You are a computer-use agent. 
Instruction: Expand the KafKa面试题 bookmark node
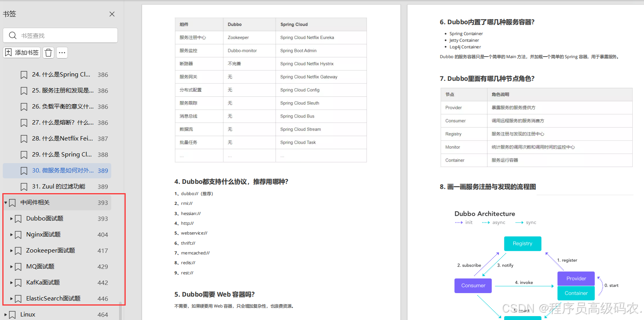tap(11, 283)
